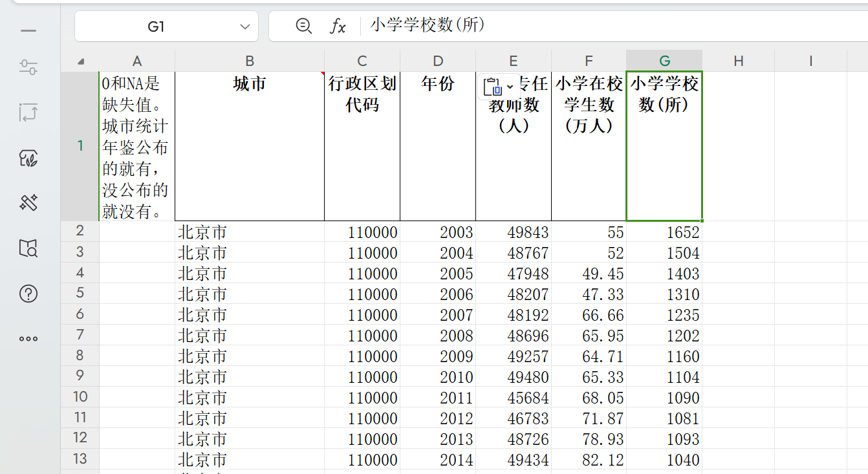Open the leaf style icon in sidebar

coord(28,158)
